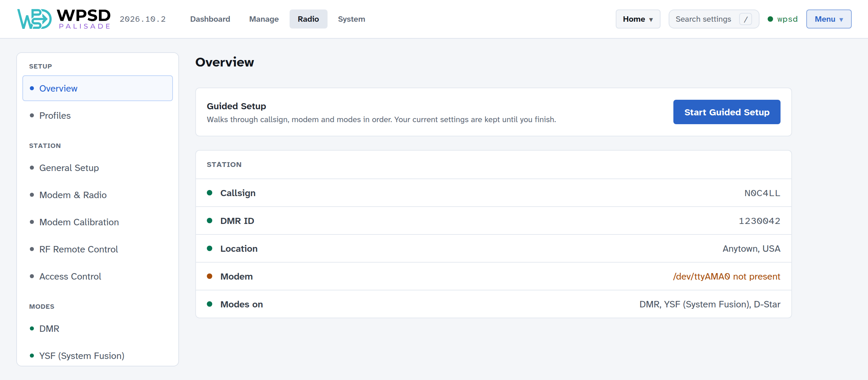Open the Menu dropdown

click(x=829, y=19)
